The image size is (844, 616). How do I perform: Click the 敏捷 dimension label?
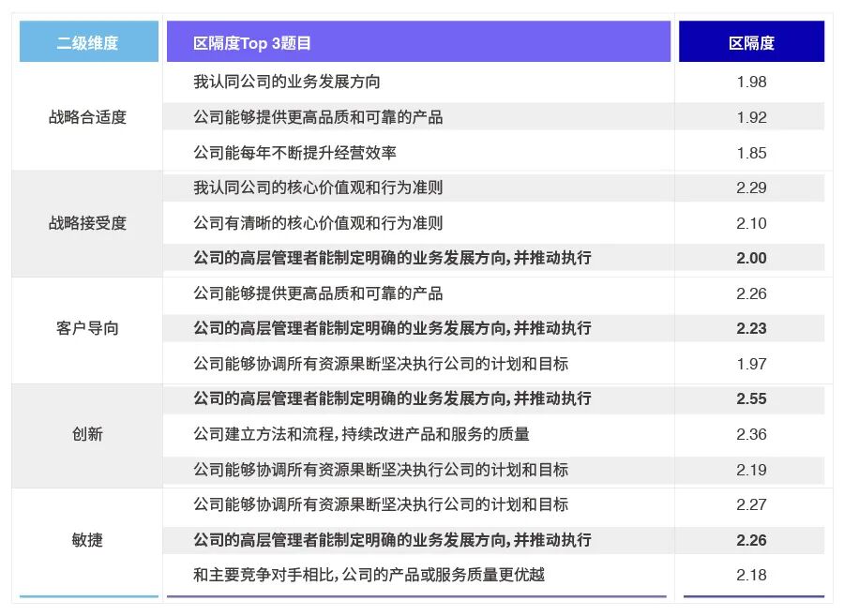coord(87,540)
